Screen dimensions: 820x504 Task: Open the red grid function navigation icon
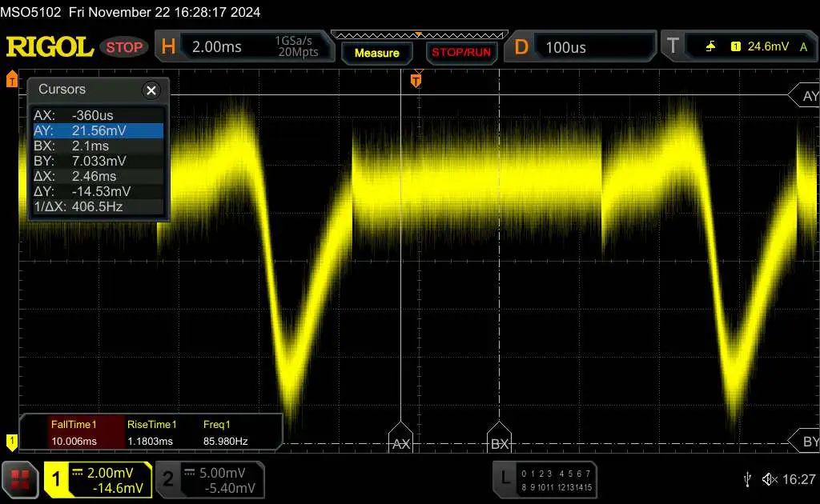pyautogui.click(x=20, y=479)
